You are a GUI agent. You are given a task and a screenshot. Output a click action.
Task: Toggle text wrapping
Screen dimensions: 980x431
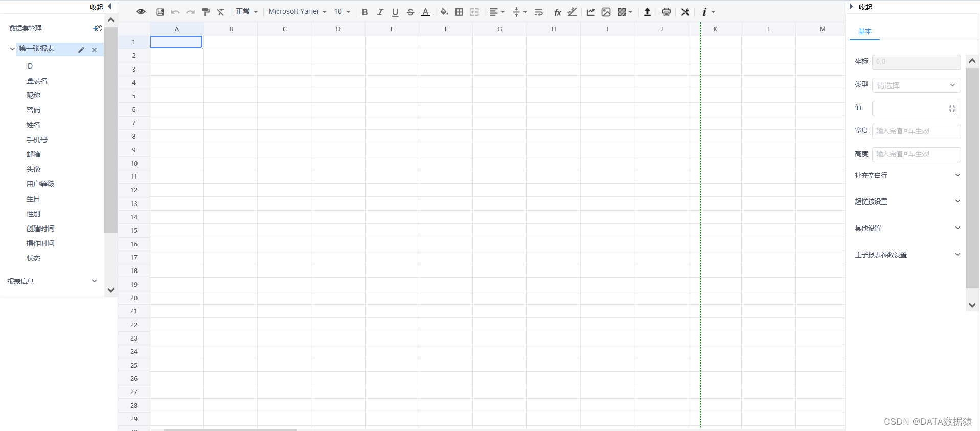(x=538, y=12)
